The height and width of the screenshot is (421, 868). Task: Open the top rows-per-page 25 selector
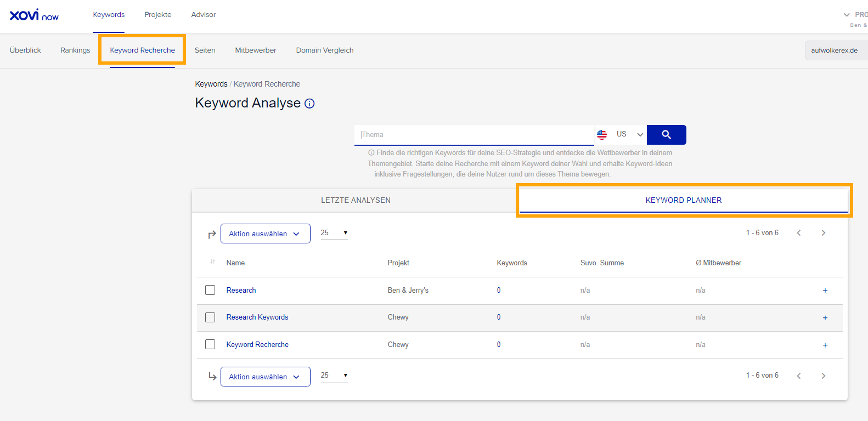334,233
